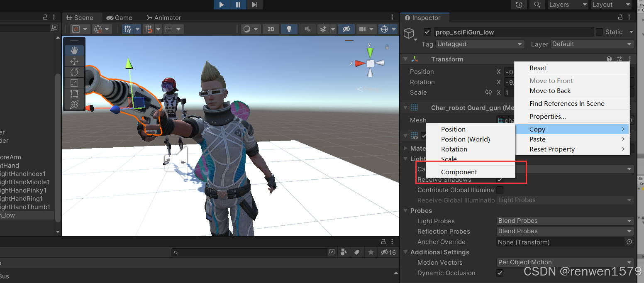Click the Step frame button
This screenshot has width=644, height=283.
(254, 5)
